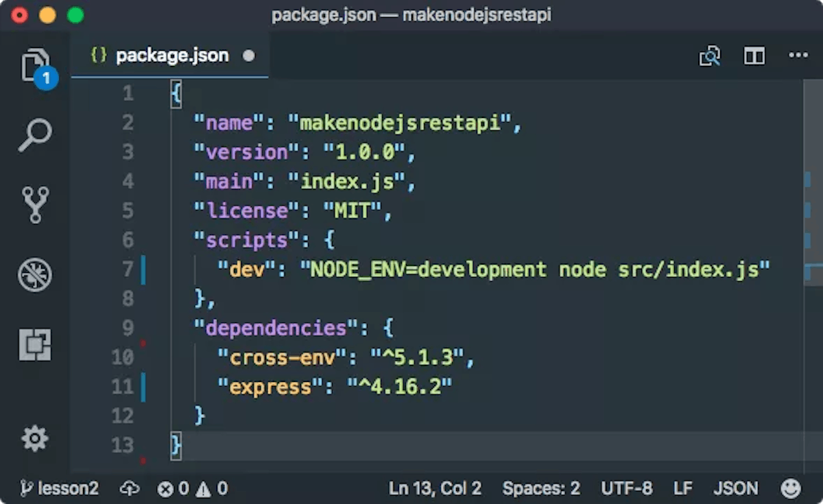Change the JSON language mode

735,488
